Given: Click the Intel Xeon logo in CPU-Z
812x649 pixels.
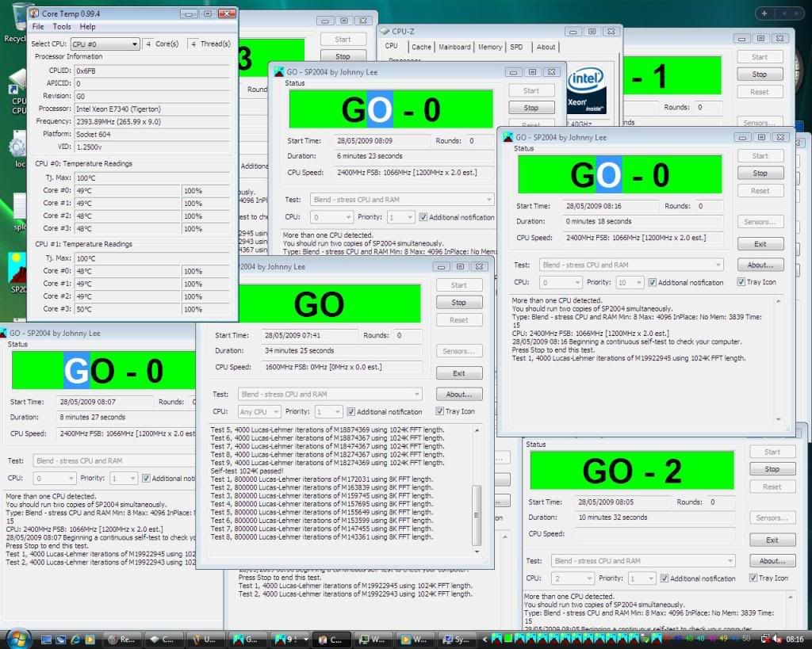Looking at the screenshot, I should 586,90.
